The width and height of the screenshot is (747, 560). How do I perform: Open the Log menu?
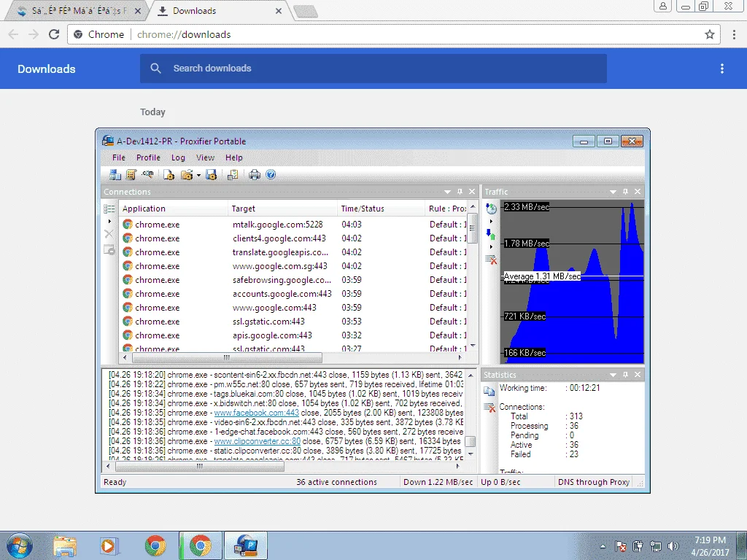[178, 157]
